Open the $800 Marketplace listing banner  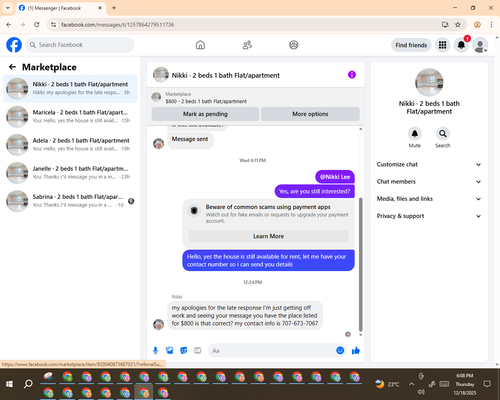click(256, 98)
